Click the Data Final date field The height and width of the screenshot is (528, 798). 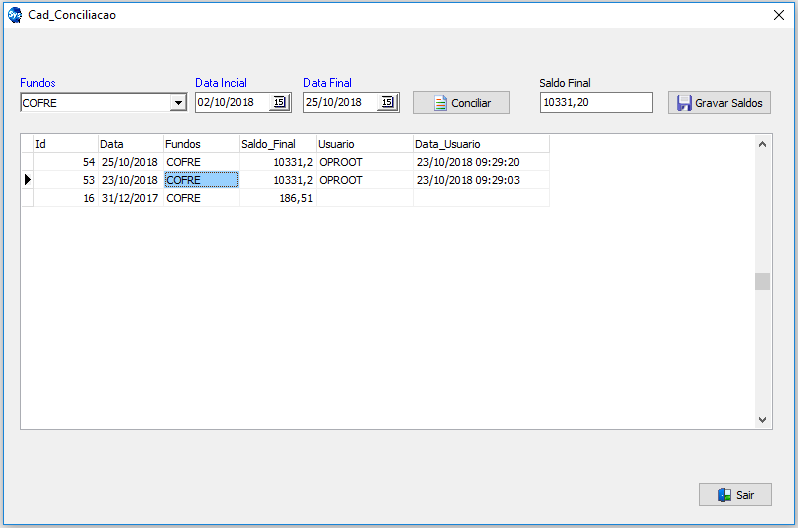click(339, 102)
